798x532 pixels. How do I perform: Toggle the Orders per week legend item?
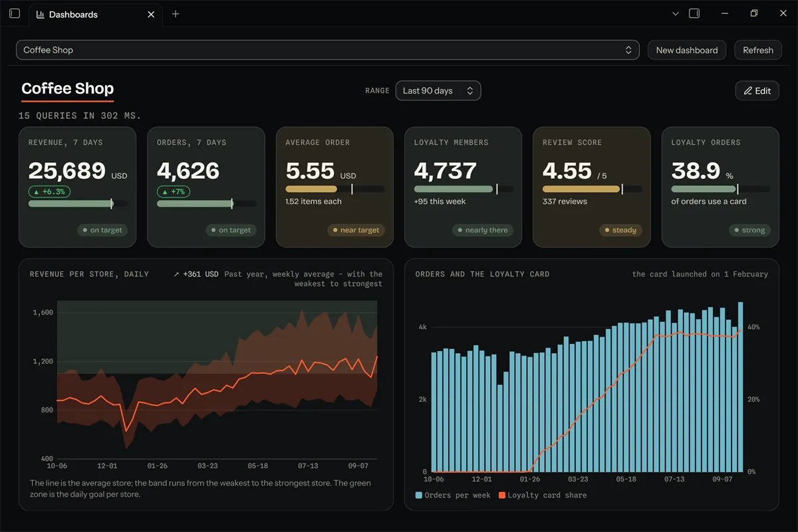click(x=453, y=495)
